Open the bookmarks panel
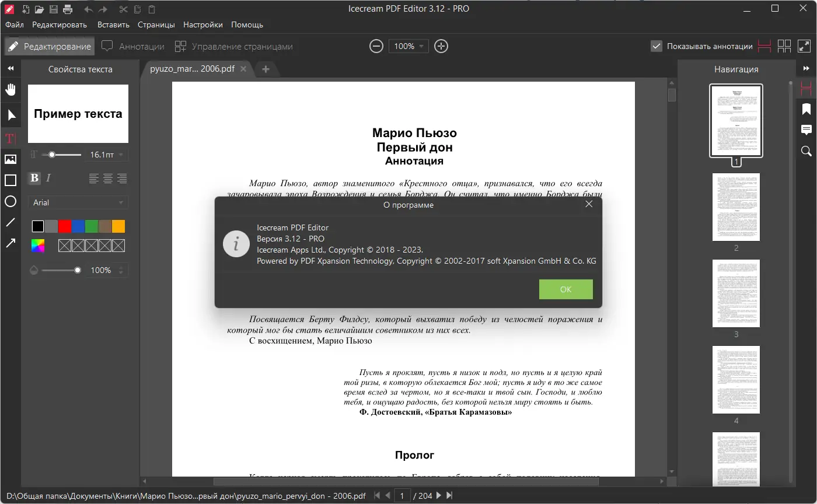817x504 pixels. 806,109
